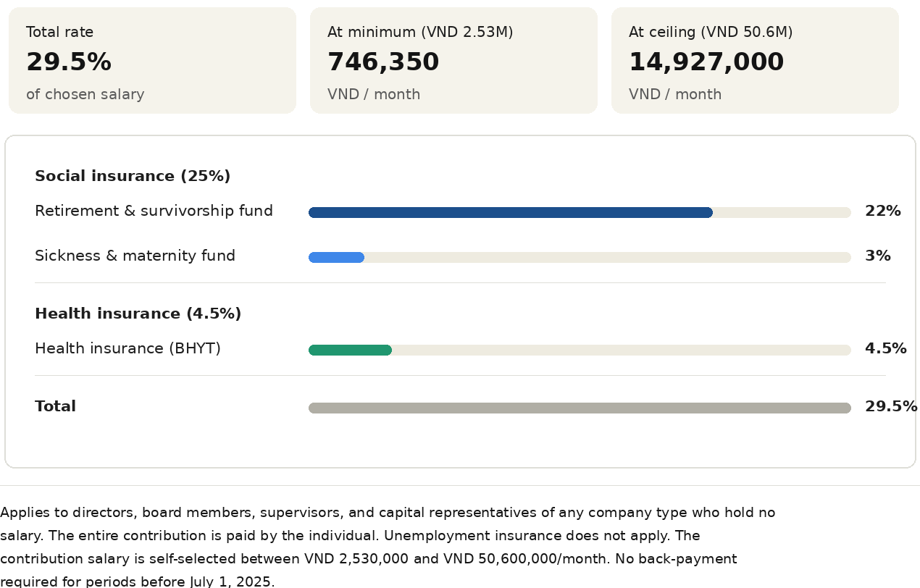
Task: Click the 22% value label
Action: [883, 211]
